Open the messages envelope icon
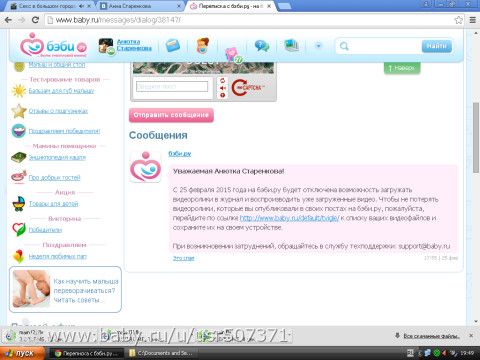The image size is (480, 360). [173, 45]
